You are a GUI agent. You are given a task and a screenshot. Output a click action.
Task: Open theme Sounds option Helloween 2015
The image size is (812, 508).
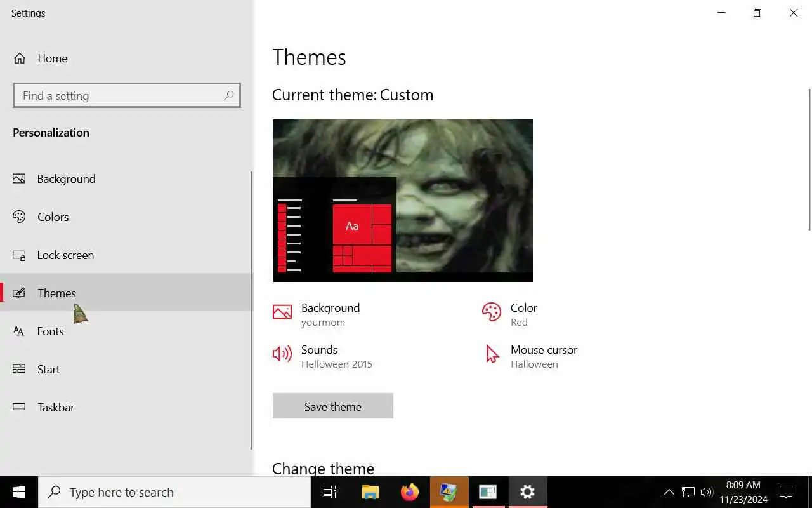323,356
